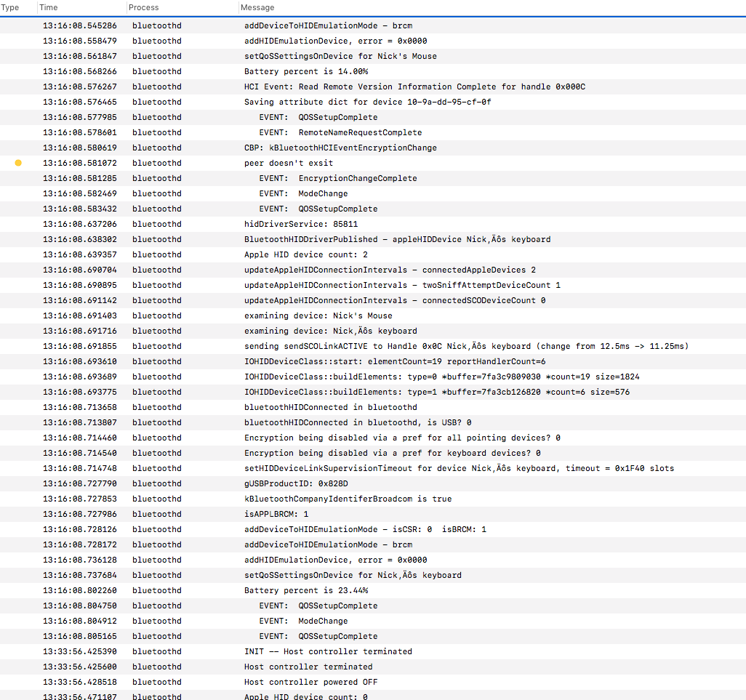The height and width of the screenshot is (700, 746).
Task: Select 'kBluetoothCompanyIdentiferBroadcom is true' message
Action: click(348, 499)
